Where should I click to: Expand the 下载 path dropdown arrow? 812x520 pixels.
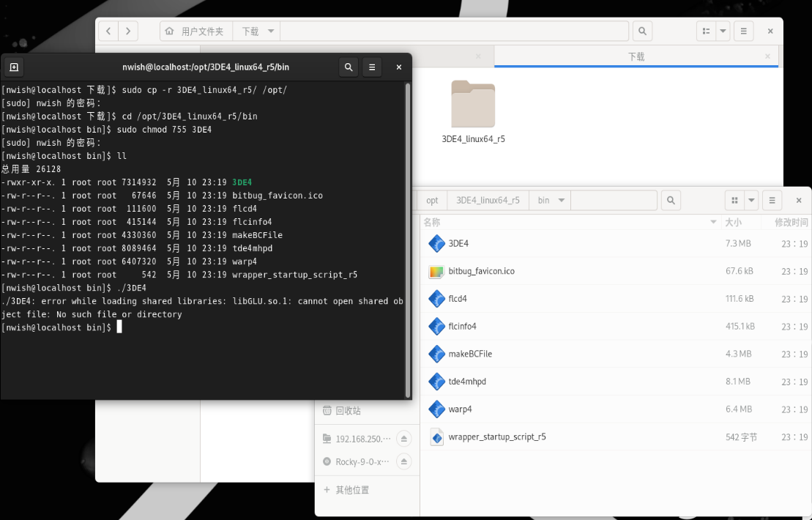pyautogui.click(x=270, y=31)
